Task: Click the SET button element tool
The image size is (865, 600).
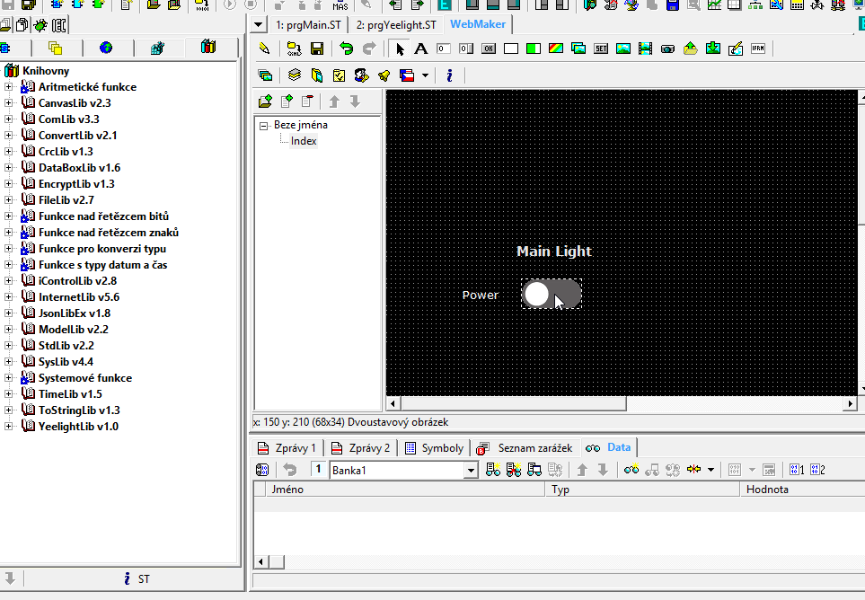Action: (602, 49)
